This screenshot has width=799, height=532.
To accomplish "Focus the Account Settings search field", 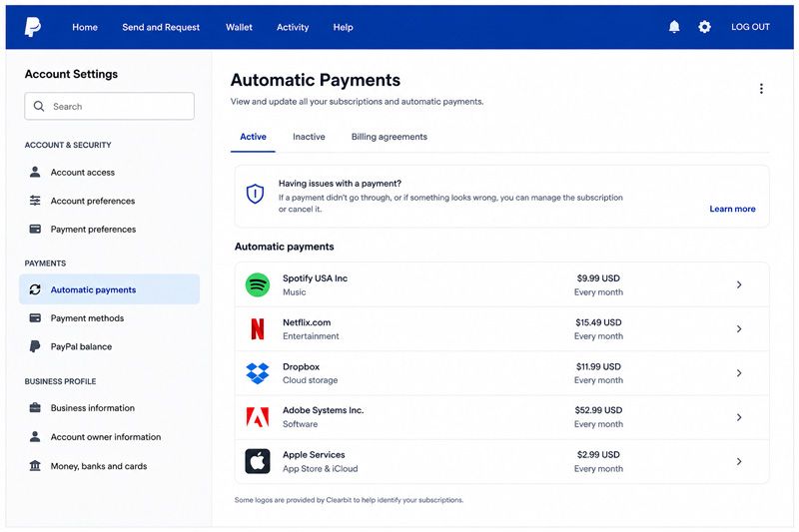I will click(x=109, y=106).
